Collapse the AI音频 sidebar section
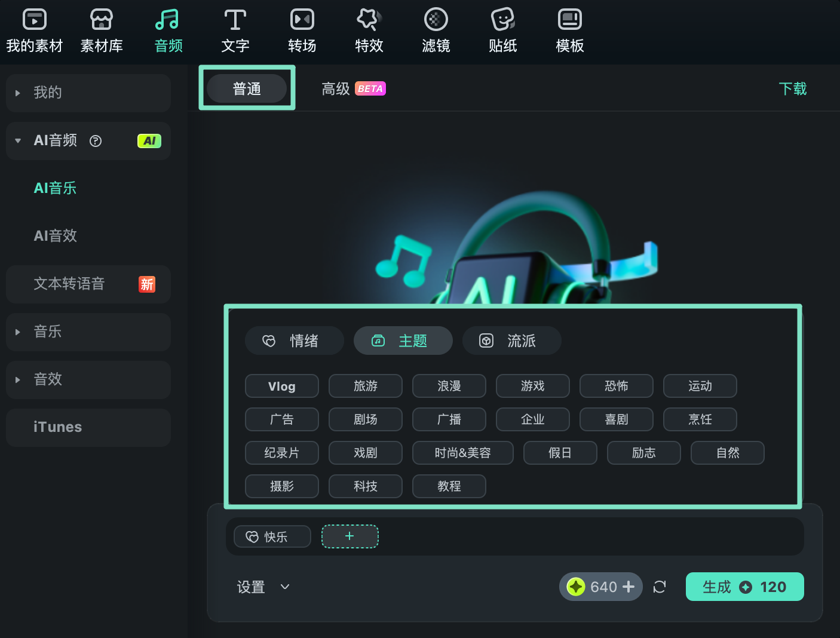840x638 pixels. 17,141
